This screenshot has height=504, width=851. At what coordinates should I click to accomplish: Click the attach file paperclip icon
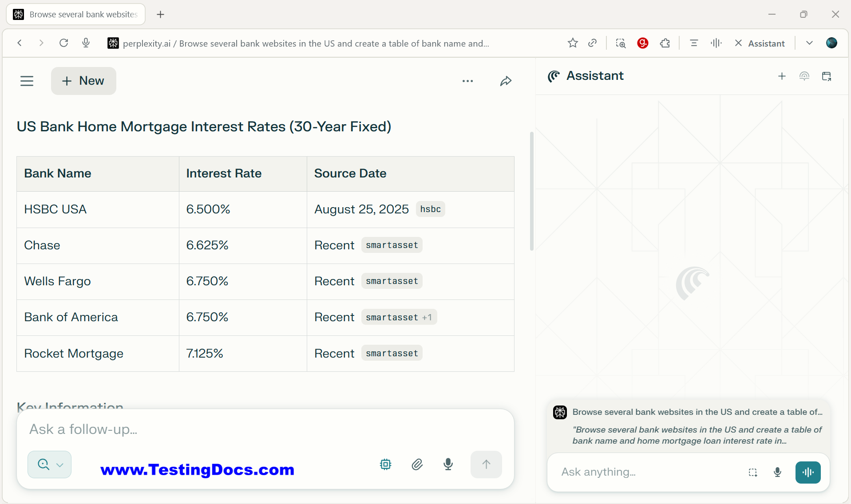coord(417,465)
